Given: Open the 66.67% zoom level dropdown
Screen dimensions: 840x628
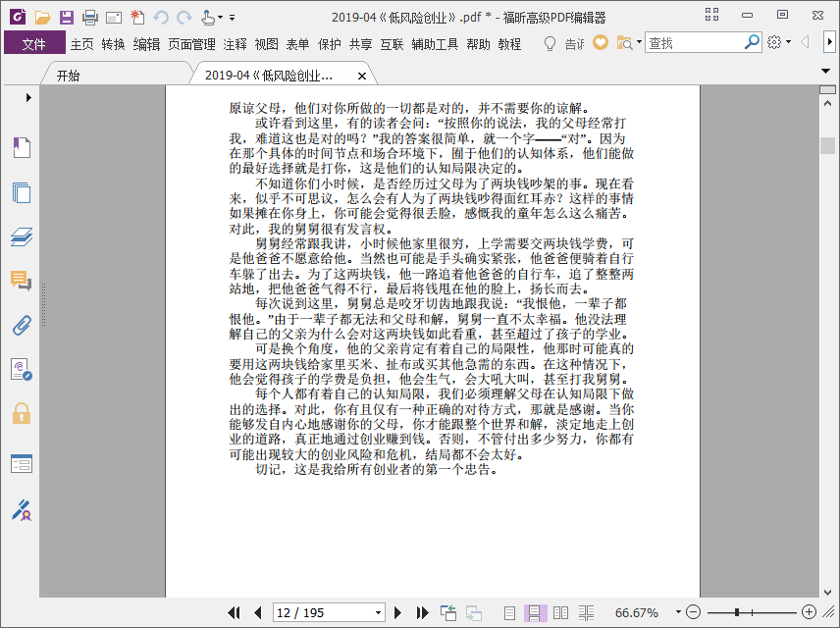Looking at the screenshot, I should tap(678, 612).
